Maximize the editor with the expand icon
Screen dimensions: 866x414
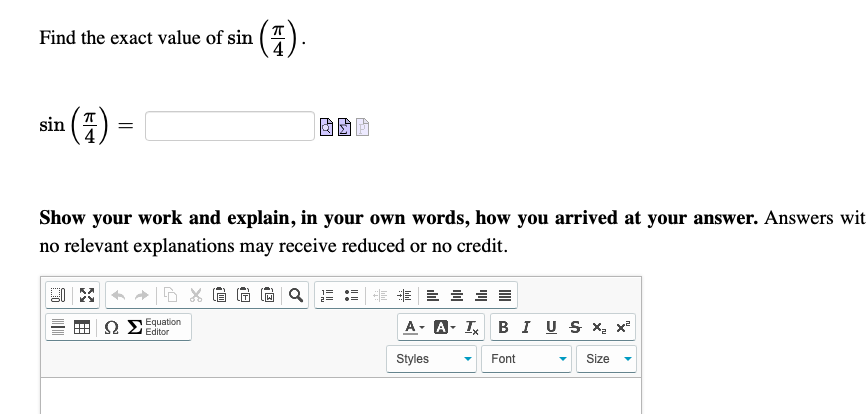click(87, 295)
